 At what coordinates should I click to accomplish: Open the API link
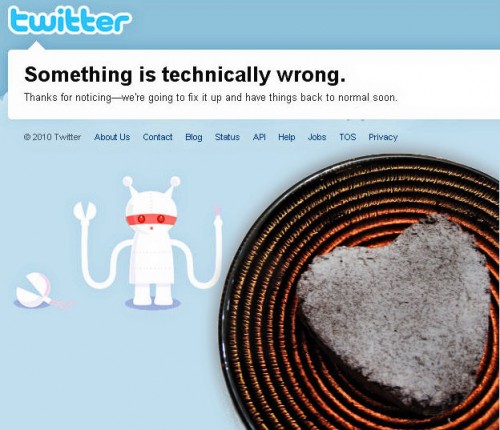point(259,137)
